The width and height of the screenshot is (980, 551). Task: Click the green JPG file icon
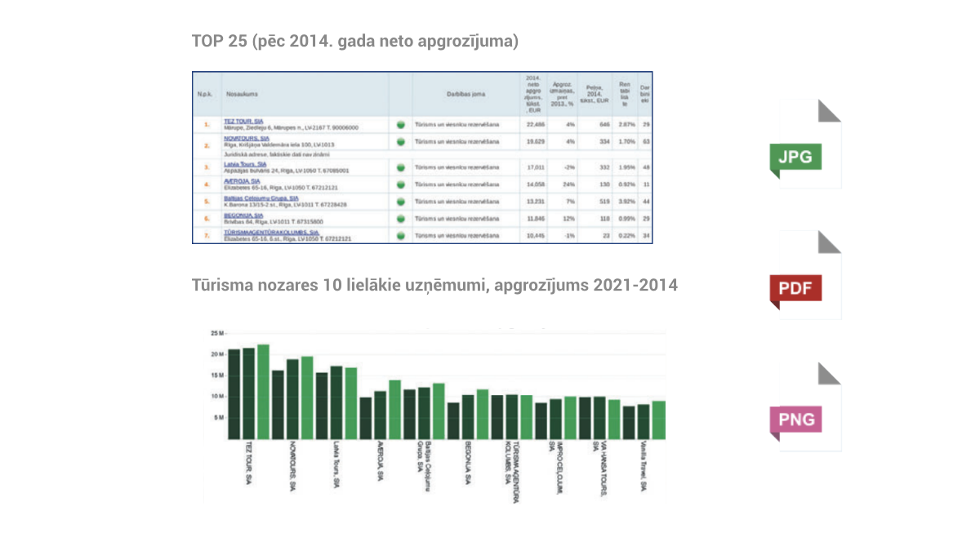pyautogui.click(x=796, y=157)
